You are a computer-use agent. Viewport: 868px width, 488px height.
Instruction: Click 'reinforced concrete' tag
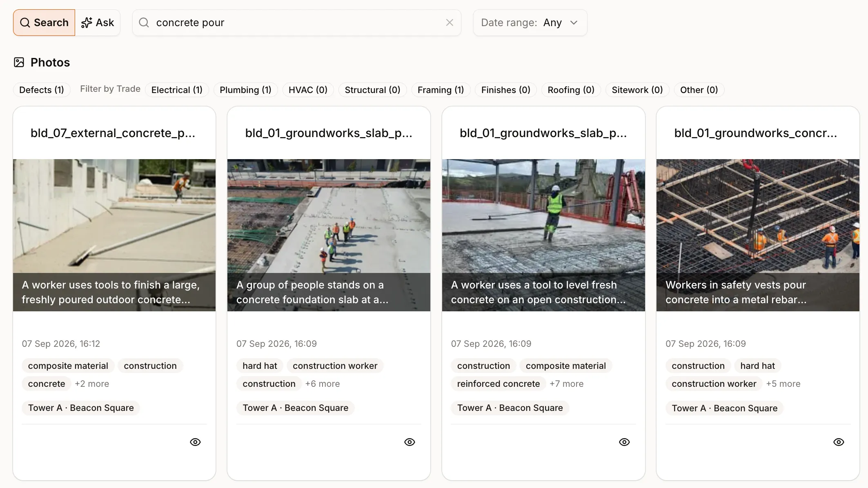tap(499, 384)
